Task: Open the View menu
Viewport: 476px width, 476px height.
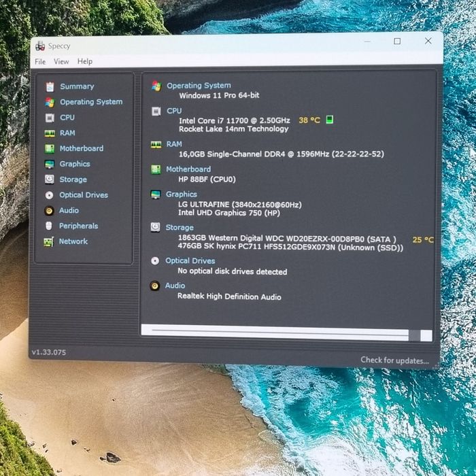Action: (x=61, y=62)
